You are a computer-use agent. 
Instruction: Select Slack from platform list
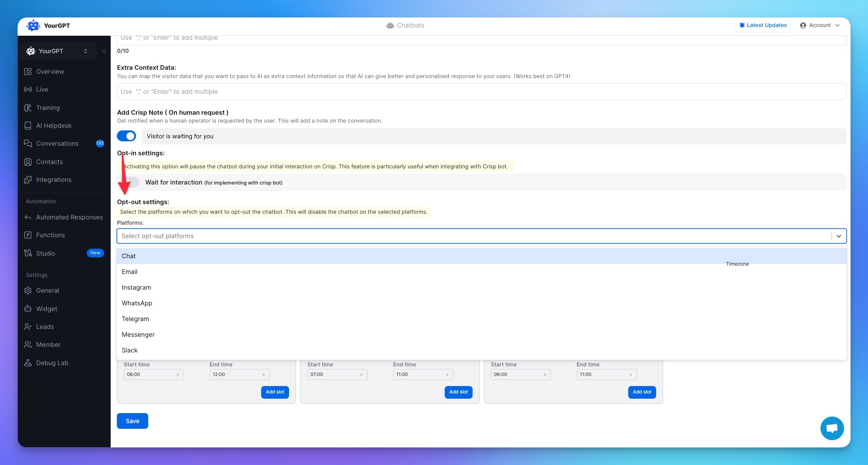(x=482, y=350)
